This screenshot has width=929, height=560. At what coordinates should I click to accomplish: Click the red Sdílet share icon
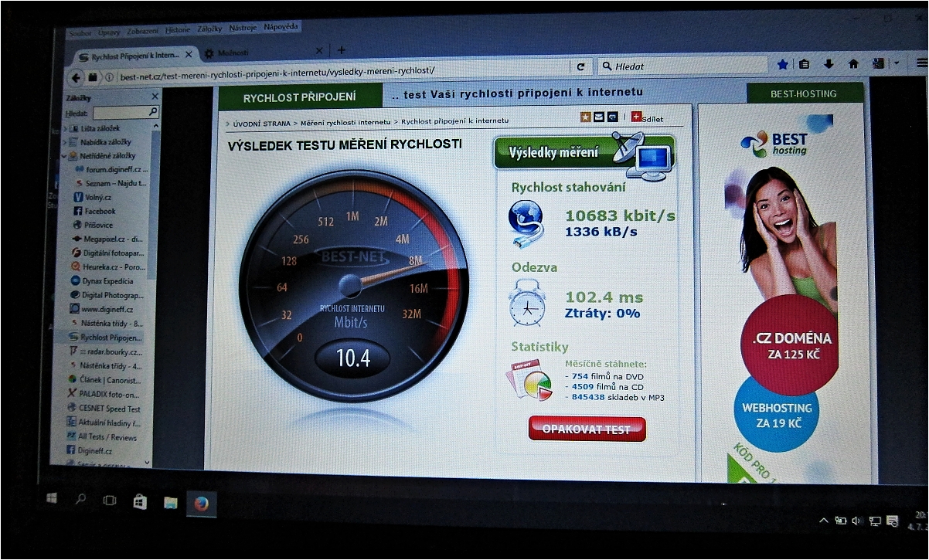[636, 117]
